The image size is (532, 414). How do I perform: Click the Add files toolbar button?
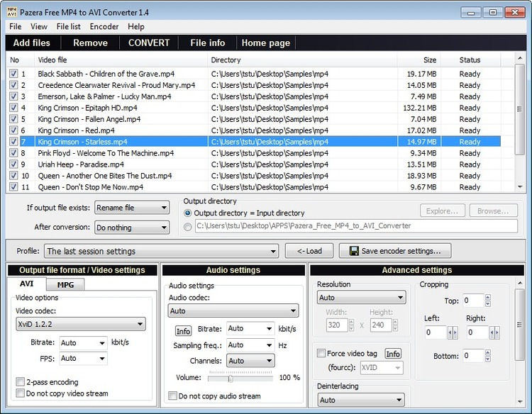[x=32, y=43]
